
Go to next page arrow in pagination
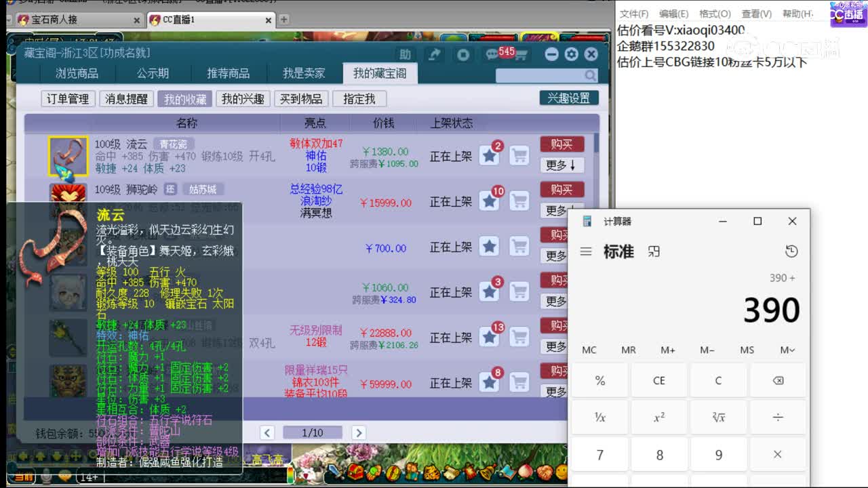[x=359, y=432]
